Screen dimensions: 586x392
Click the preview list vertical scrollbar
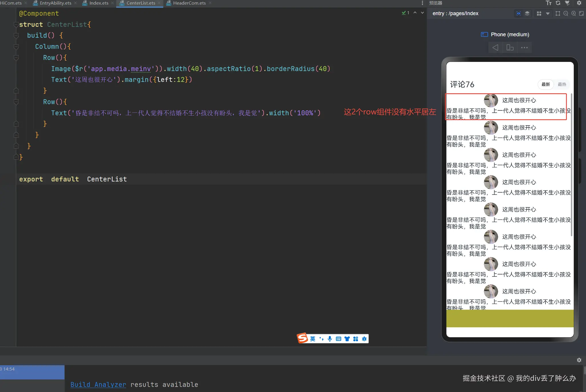571,165
